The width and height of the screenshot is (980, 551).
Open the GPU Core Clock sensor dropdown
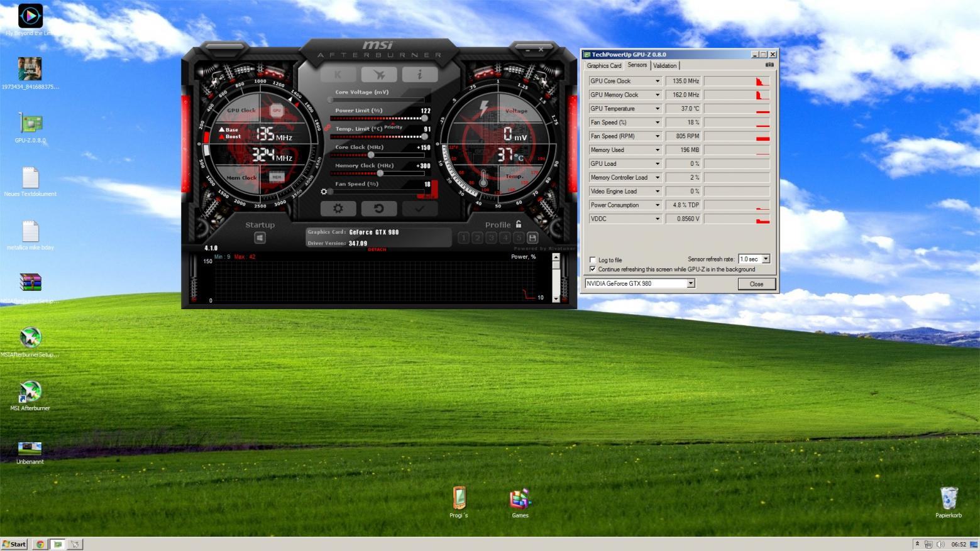658,81
